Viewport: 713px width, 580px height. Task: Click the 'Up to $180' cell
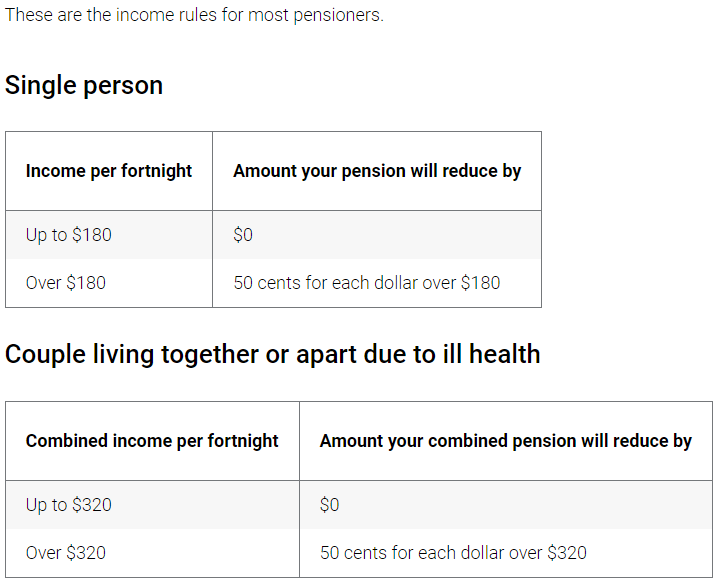tap(69, 235)
